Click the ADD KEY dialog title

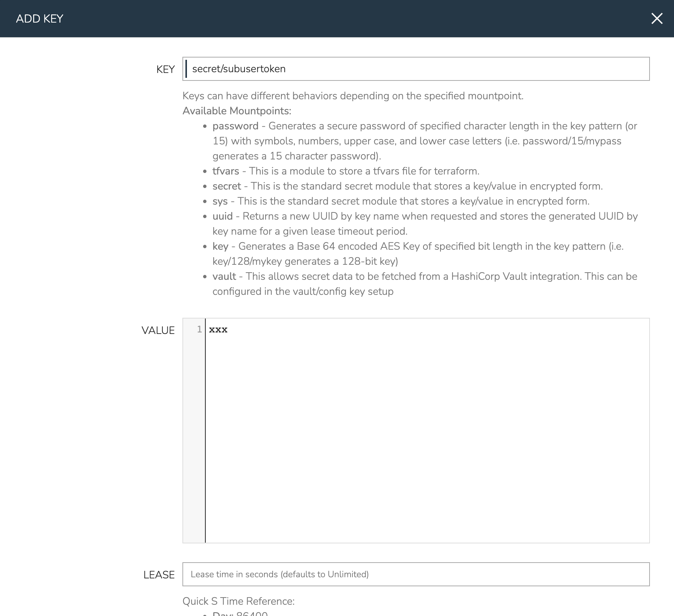[39, 18]
